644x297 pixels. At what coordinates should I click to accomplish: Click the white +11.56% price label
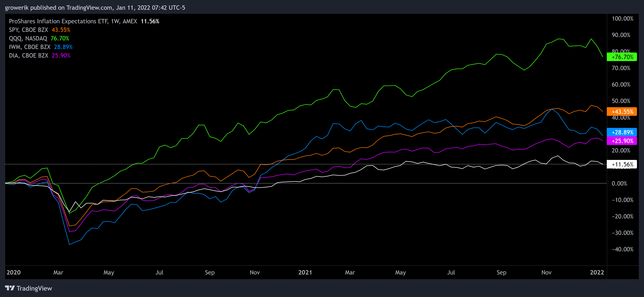(622, 164)
